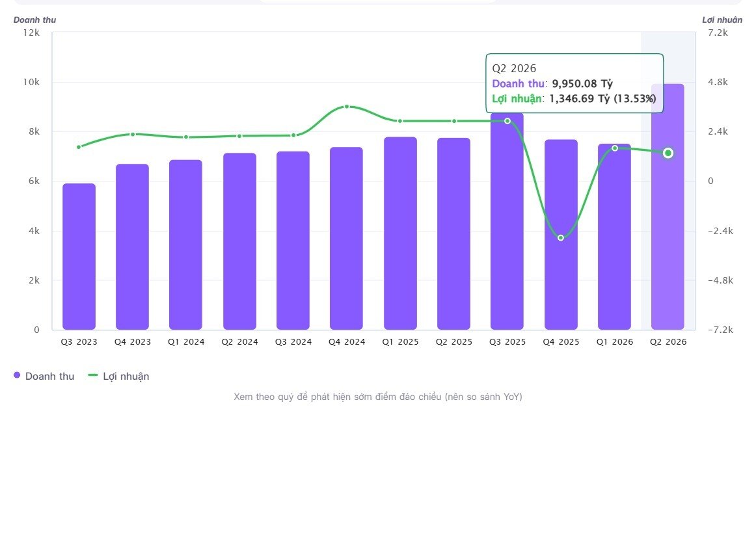The height and width of the screenshot is (543, 756).
Task: Toggle the Lợi nhuận legend series
Action: tap(118, 377)
